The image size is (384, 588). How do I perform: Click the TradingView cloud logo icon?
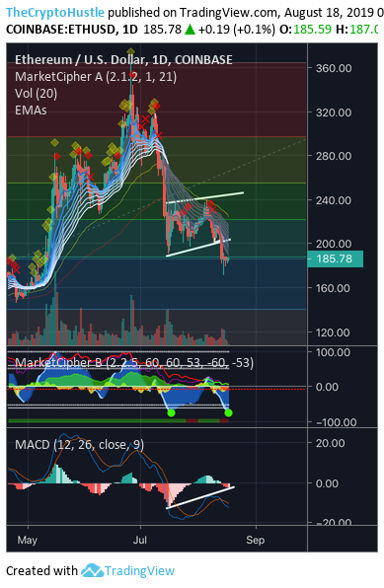click(x=92, y=570)
